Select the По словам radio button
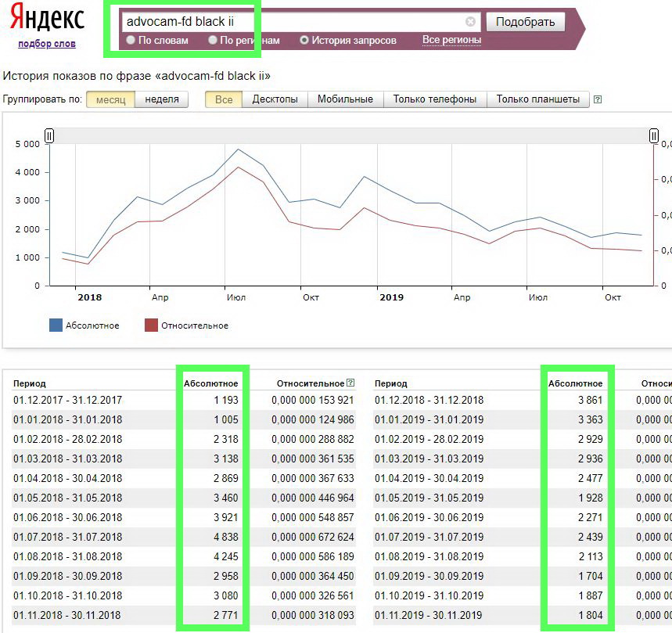Viewport: 672px width, 633px height. pyautogui.click(x=131, y=40)
